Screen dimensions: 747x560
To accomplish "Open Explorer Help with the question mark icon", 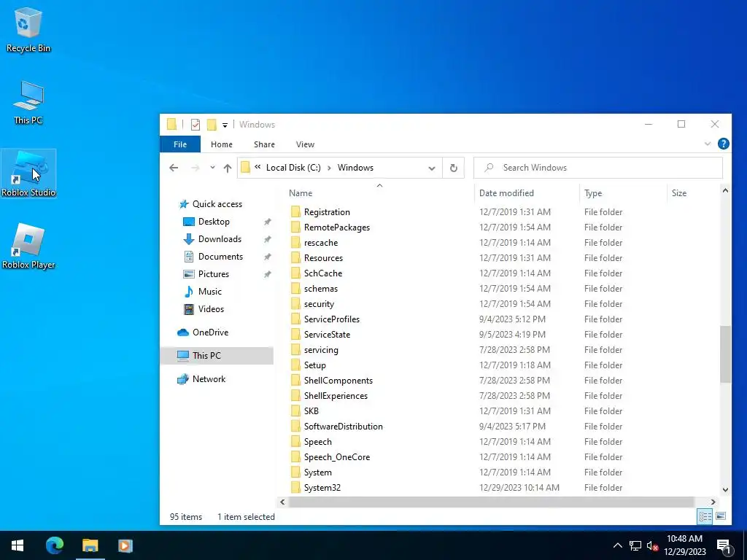I will pyautogui.click(x=723, y=144).
